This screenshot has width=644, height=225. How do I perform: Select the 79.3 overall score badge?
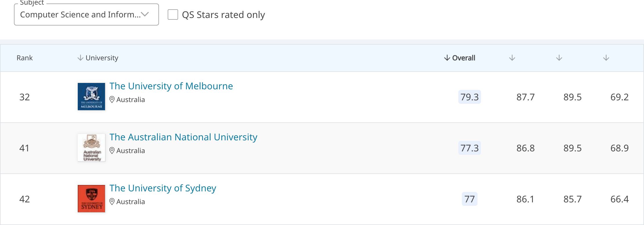point(469,97)
